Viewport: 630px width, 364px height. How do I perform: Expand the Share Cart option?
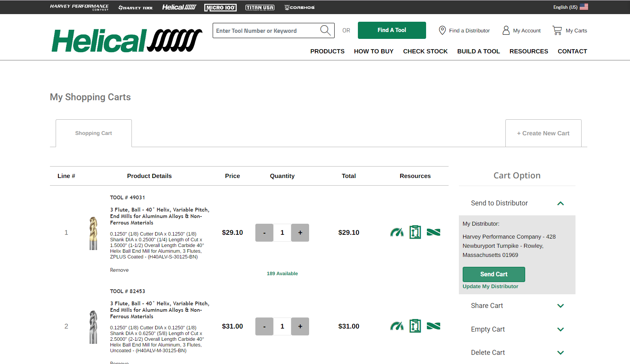tap(560, 306)
